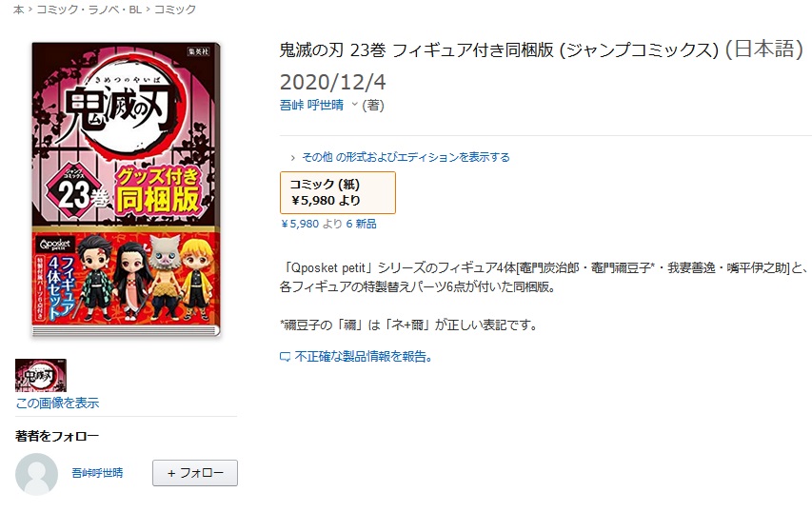Click the Qposket figures on cover image

click(x=147, y=277)
